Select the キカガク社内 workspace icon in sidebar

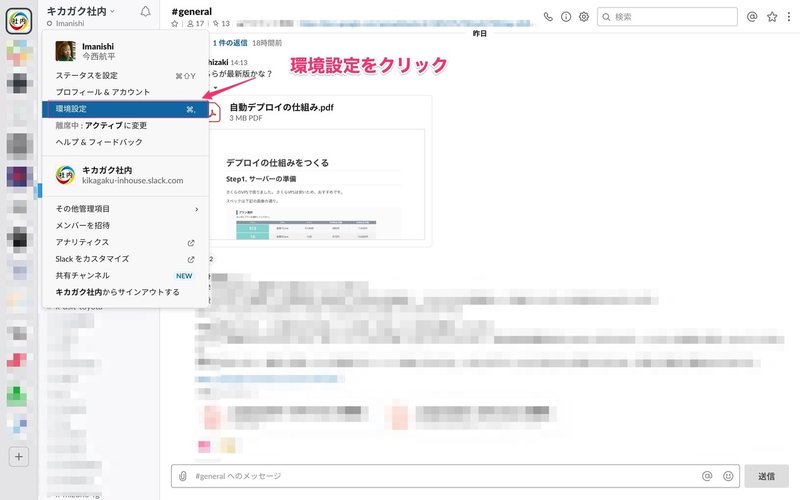[x=19, y=21]
